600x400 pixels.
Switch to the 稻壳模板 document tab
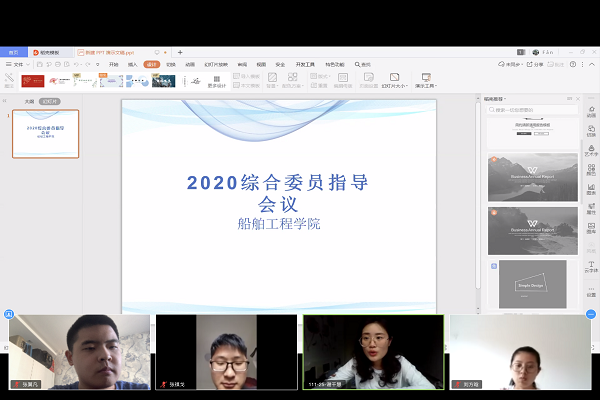point(47,51)
